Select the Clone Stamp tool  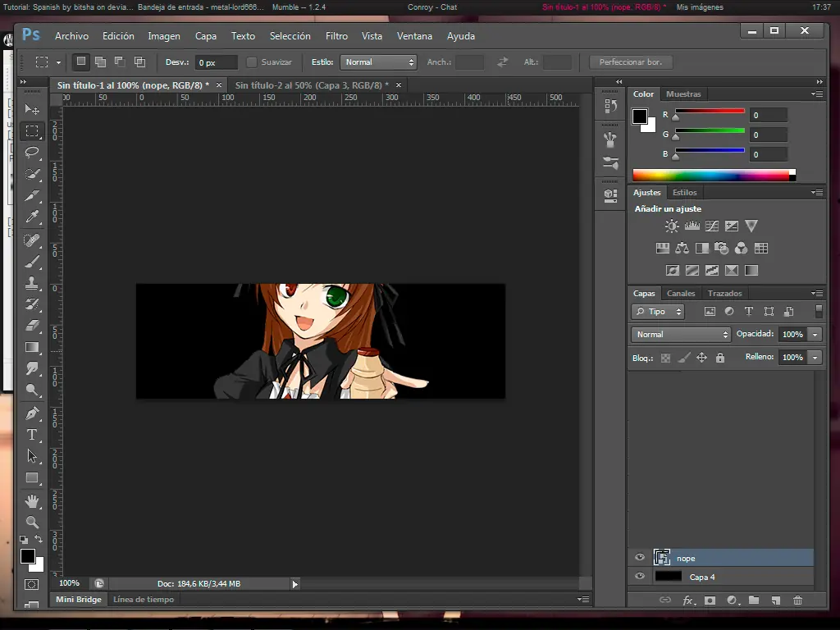point(32,283)
